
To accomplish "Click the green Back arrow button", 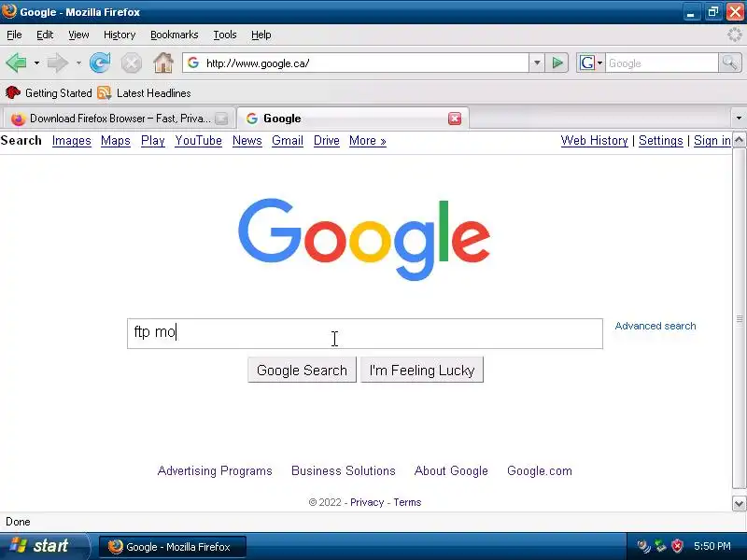I will 16,63.
